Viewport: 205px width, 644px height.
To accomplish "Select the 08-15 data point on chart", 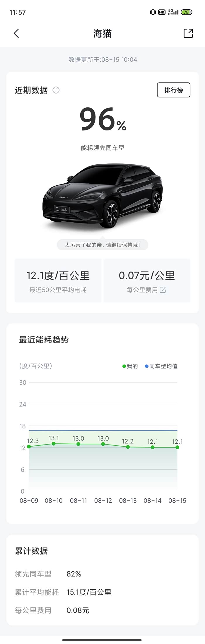I will [x=177, y=447].
